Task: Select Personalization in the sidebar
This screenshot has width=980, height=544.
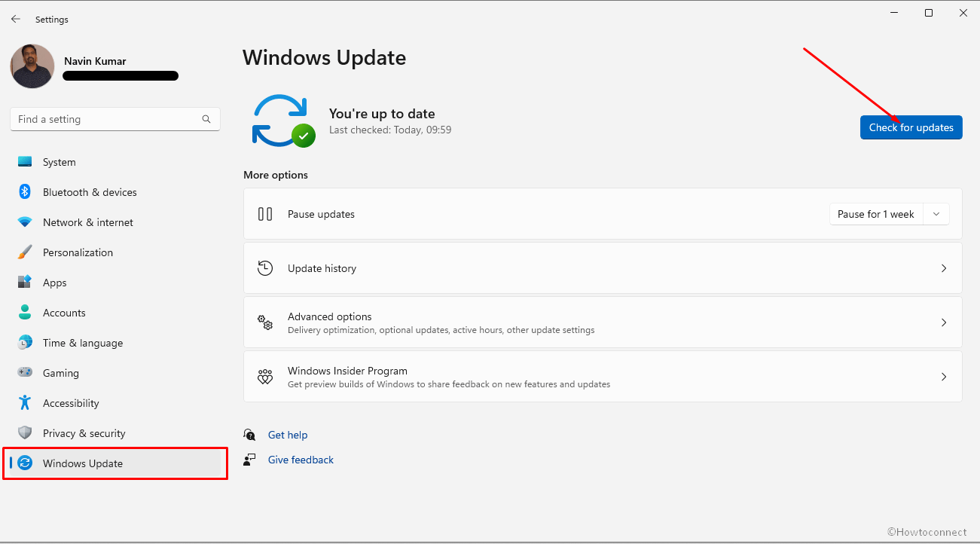Action: (115, 252)
